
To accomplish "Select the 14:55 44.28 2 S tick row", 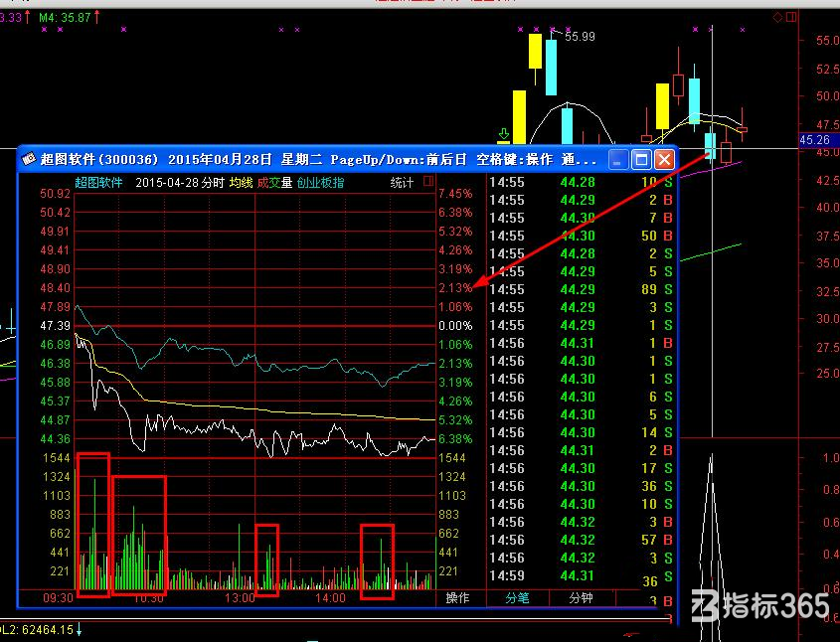I will click(582, 253).
